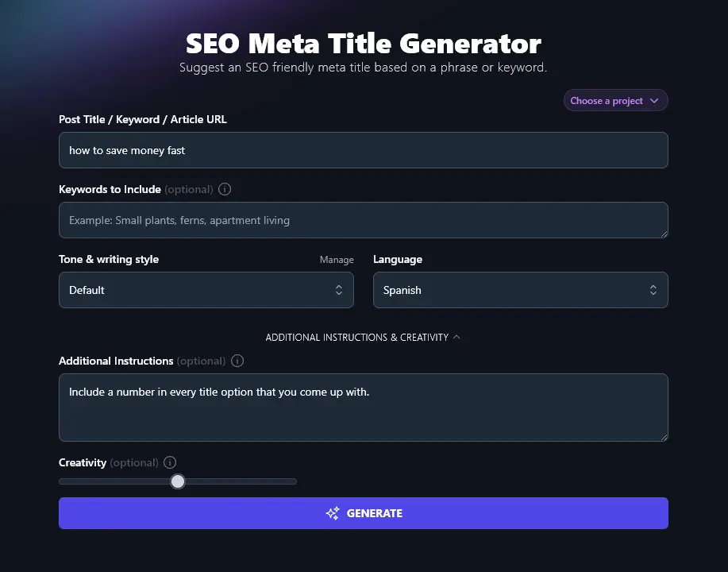Click the SEO Meta Title Generator heading

click(364, 43)
